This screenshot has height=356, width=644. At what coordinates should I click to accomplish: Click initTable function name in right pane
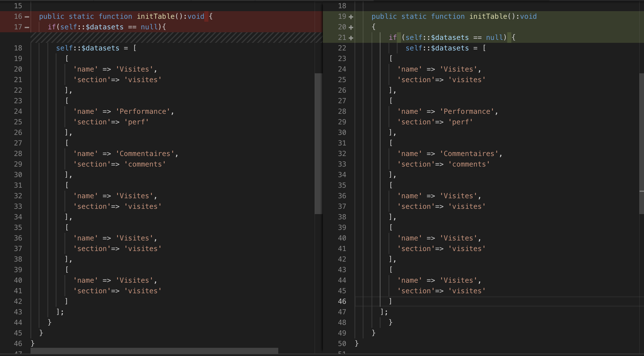click(488, 16)
